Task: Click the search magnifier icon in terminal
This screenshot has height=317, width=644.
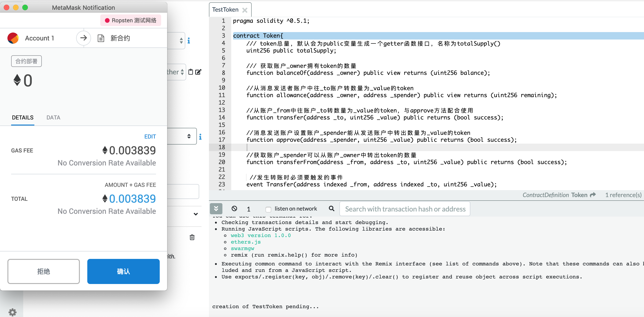Action: tap(332, 208)
